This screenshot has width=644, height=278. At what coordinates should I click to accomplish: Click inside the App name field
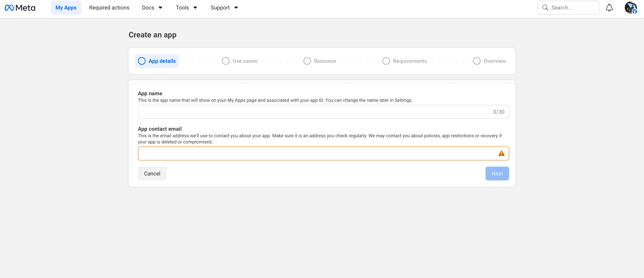(x=323, y=112)
